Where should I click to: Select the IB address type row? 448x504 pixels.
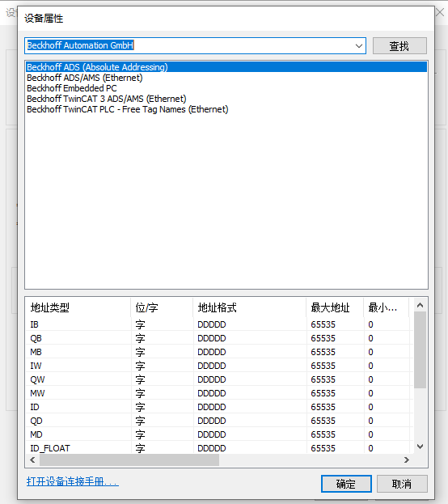[x=219, y=324]
